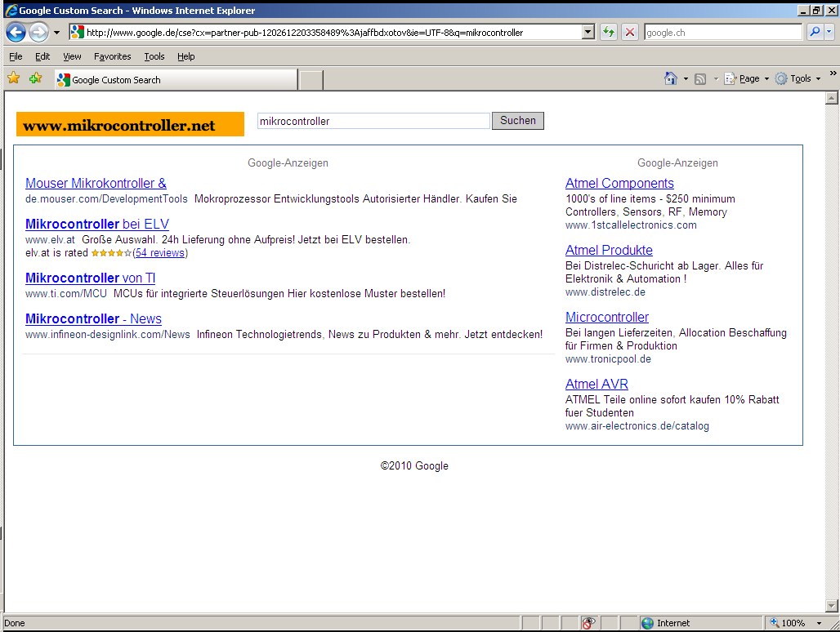Image resolution: width=840 pixels, height=632 pixels.
Task: Click the Internet Explorer title bar icon
Action: [x=11, y=10]
